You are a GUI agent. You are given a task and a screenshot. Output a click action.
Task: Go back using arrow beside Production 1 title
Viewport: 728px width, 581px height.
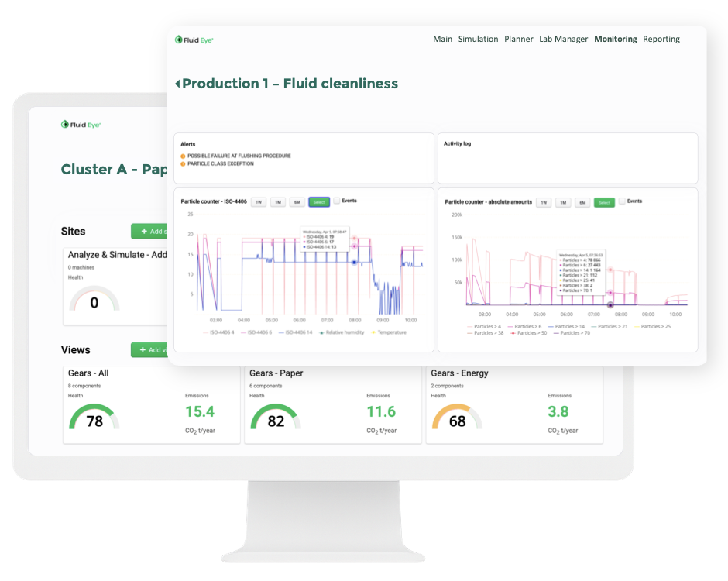pos(177,84)
